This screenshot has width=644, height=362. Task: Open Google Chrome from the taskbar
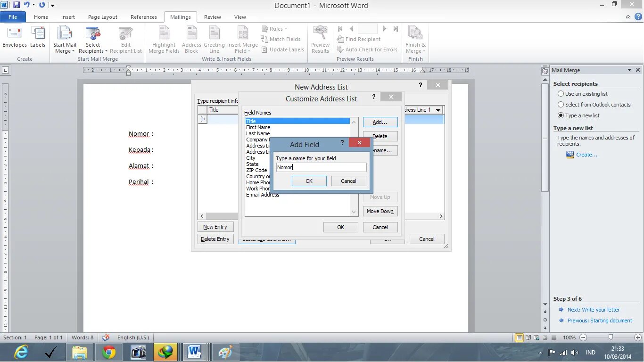tap(108, 352)
